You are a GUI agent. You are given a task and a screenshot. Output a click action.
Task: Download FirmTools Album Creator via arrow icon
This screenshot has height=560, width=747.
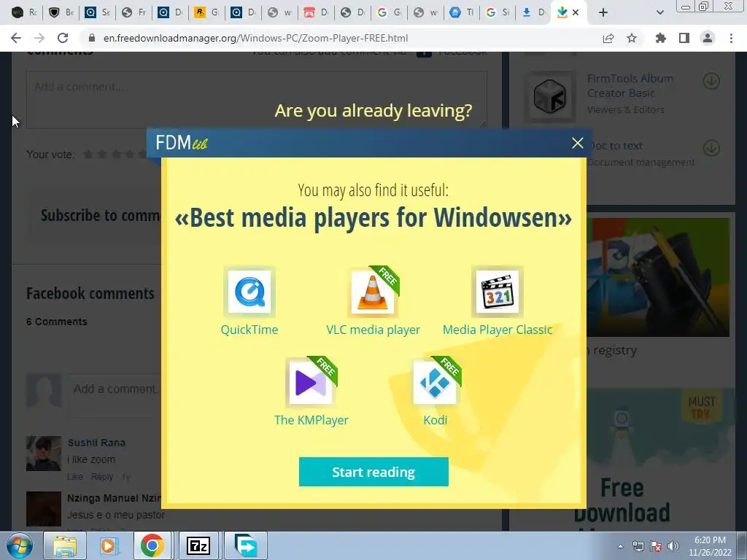click(711, 81)
